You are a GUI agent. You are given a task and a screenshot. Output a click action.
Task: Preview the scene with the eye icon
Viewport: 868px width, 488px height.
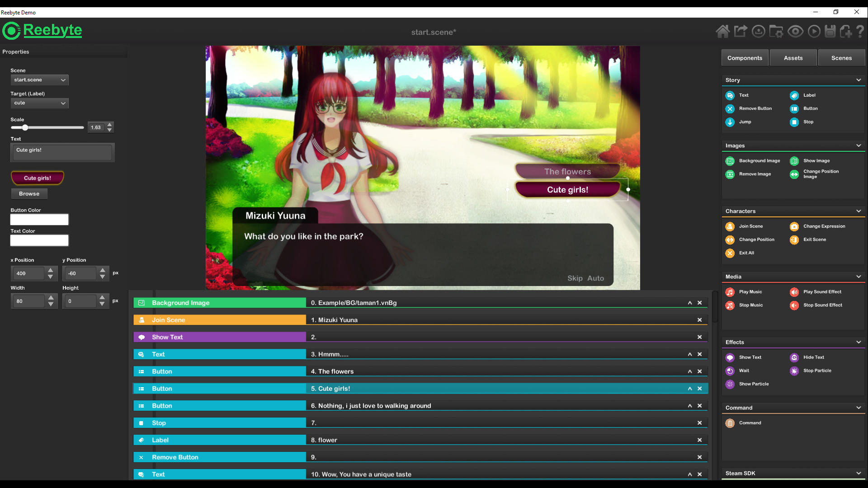point(796,31)
